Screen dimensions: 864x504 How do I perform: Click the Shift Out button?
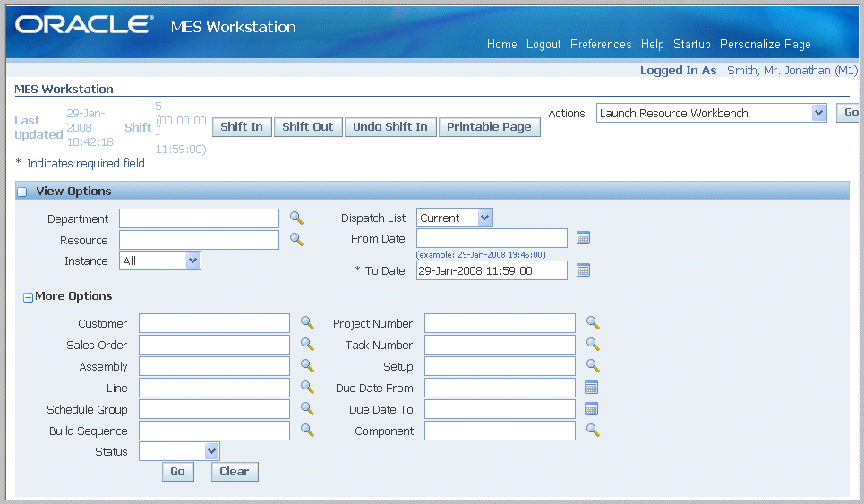[x=308, y=127]
